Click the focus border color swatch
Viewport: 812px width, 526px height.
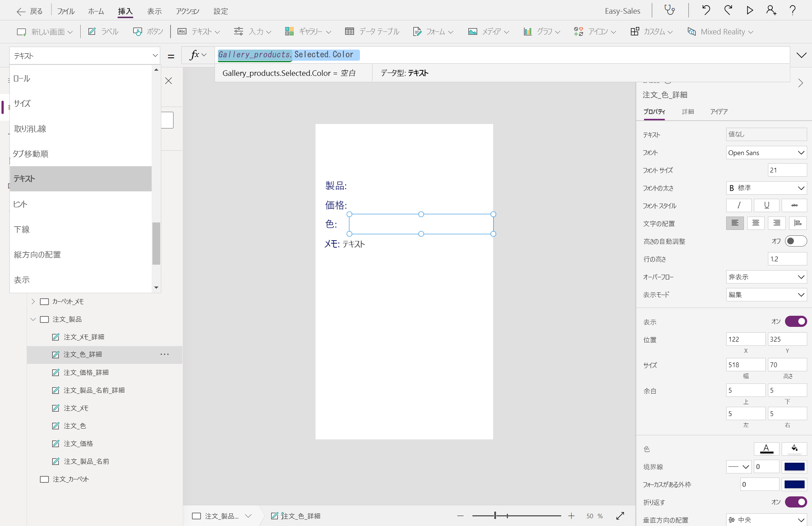point(794,484)
